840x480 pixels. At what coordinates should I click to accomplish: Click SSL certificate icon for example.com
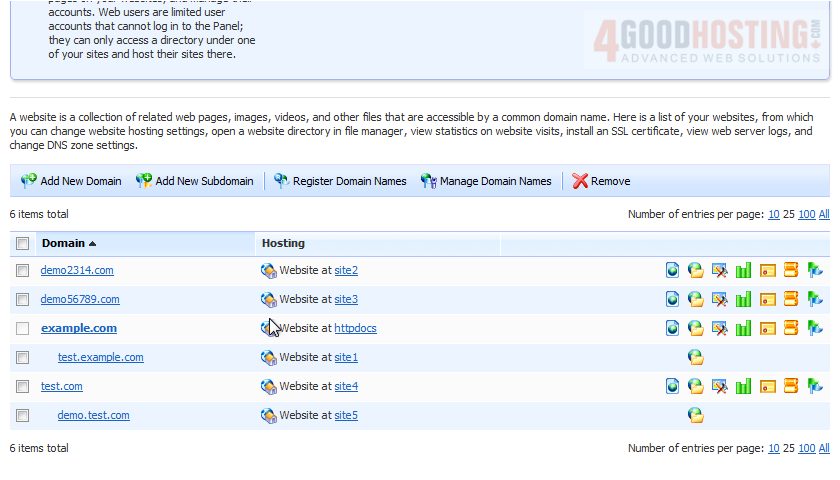click(x=767, y=328)
